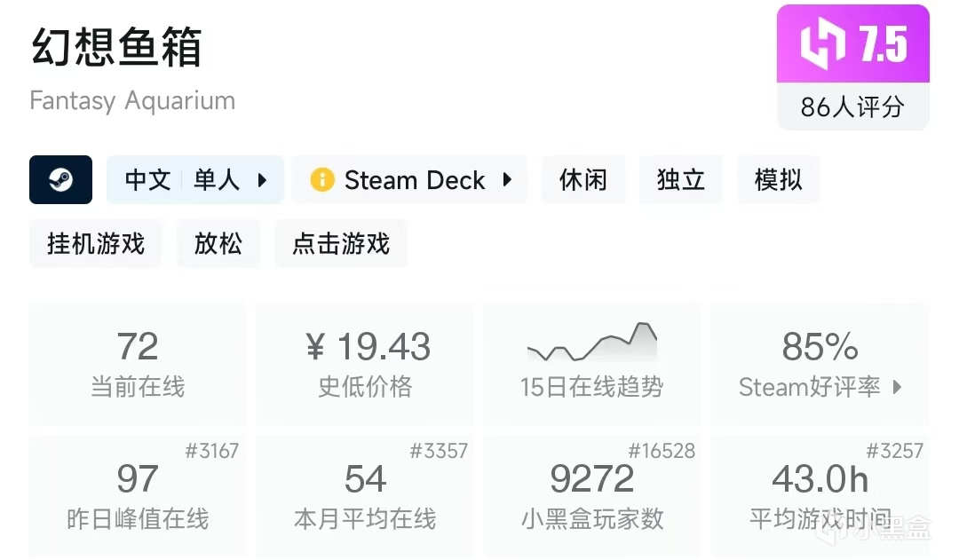
Task: Click the Heybox logo in score badge
Action: pos(821,43)
